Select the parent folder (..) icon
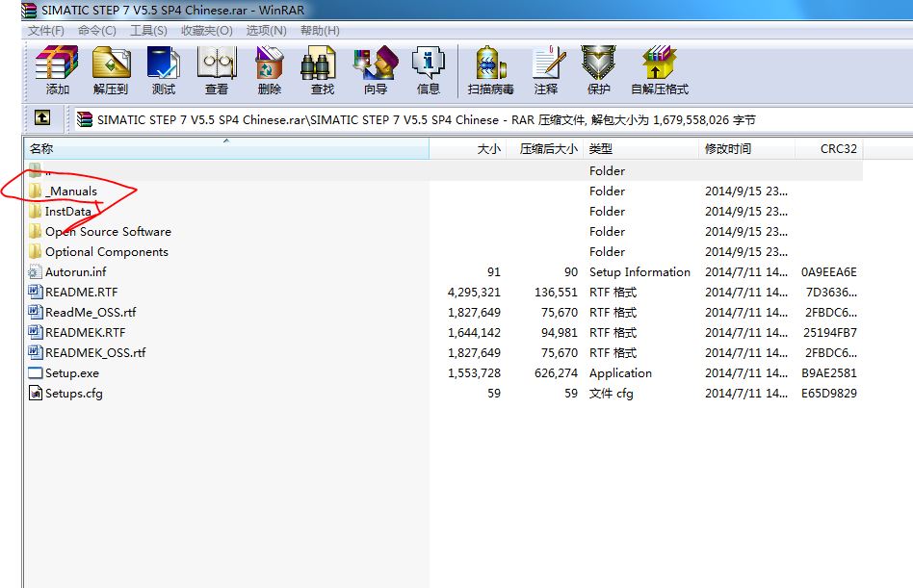This screenshot has height=588, width=913. 35,169
